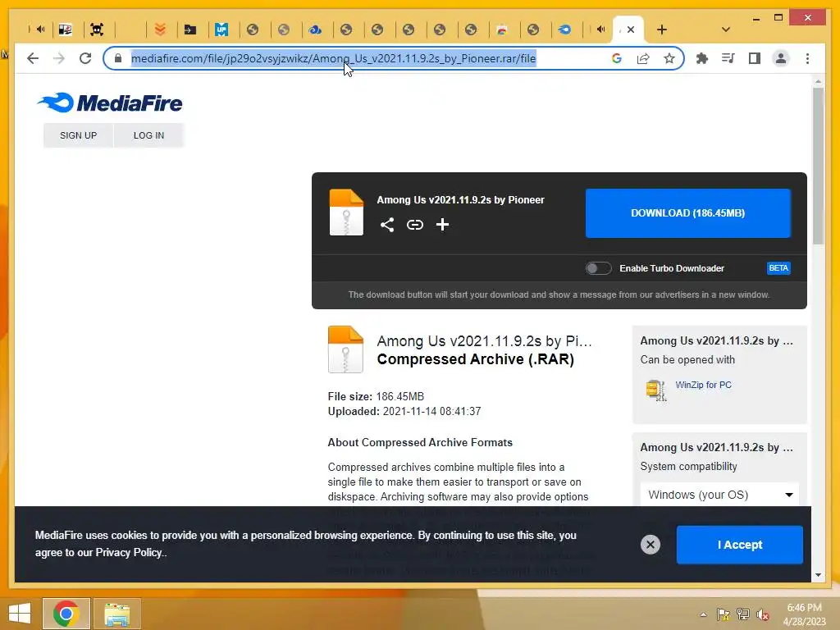Click 'Compressed Archive (.RAR)' heading
The width and height of the screenshot is (840, 630).
coord(476,359)
